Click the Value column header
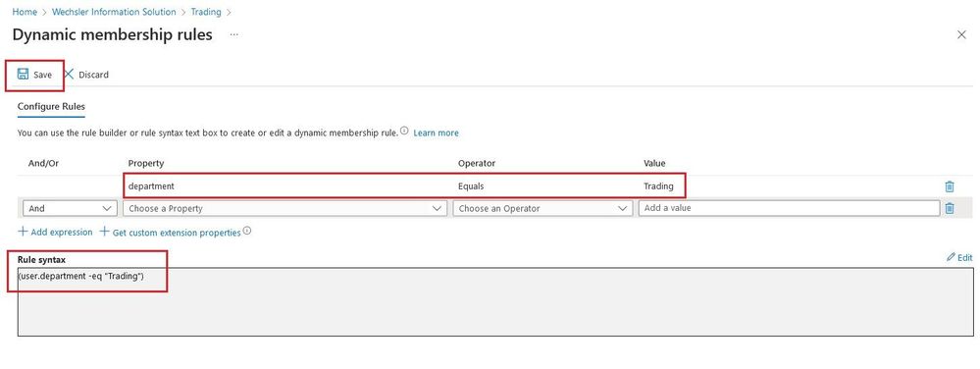 (x=654, y=163)
